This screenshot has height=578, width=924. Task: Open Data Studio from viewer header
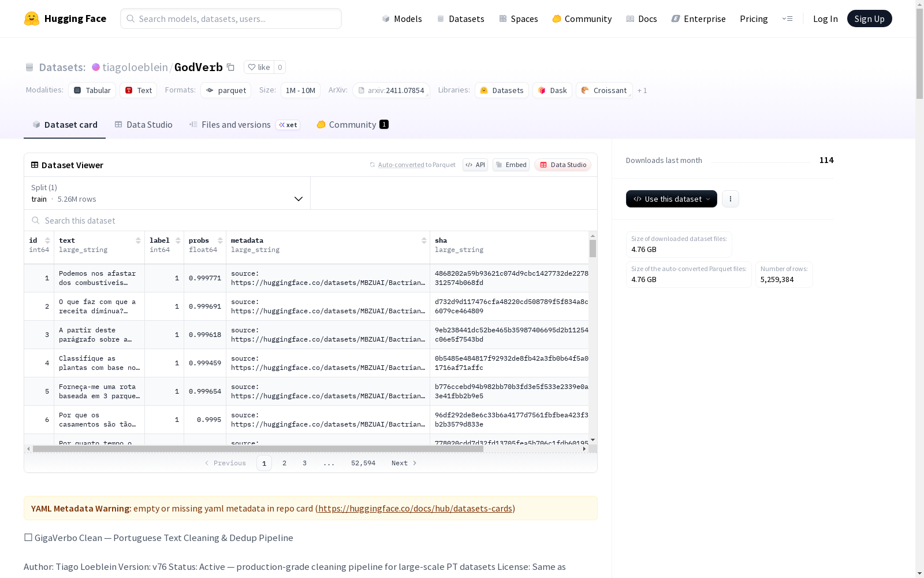click(562, 165)
